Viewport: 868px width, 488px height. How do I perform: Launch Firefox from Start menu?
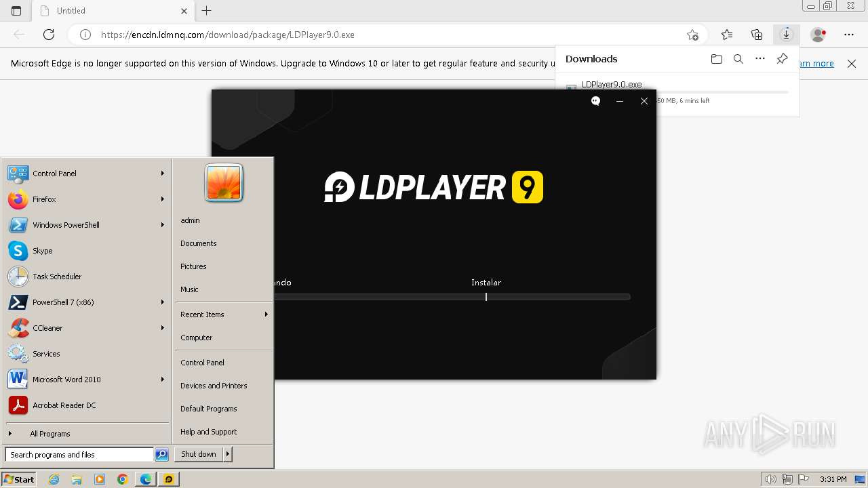87,199
